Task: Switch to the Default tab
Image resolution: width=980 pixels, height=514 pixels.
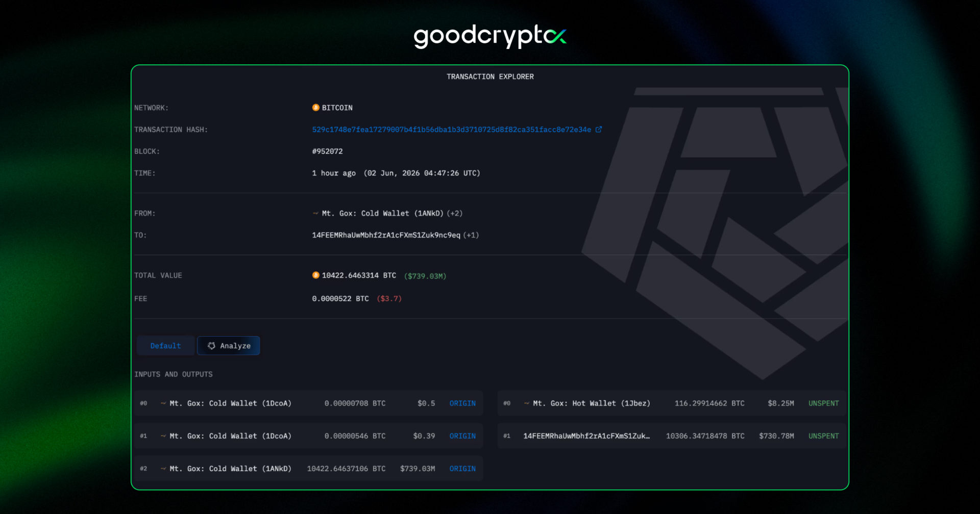Action: pyautogui.click(x=165, y=346)
